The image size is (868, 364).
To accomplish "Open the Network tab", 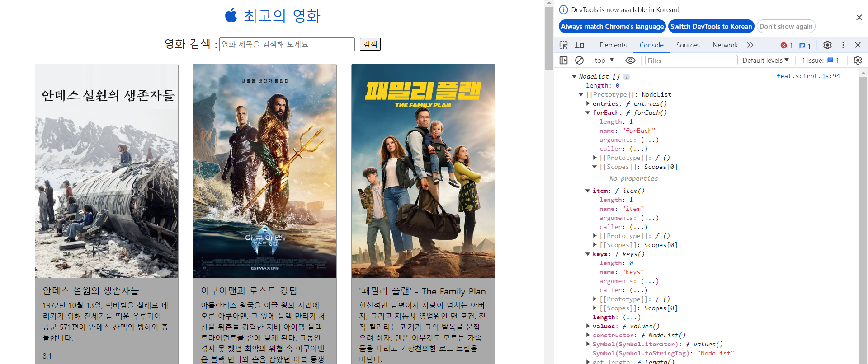I will (x=725, y=45).
